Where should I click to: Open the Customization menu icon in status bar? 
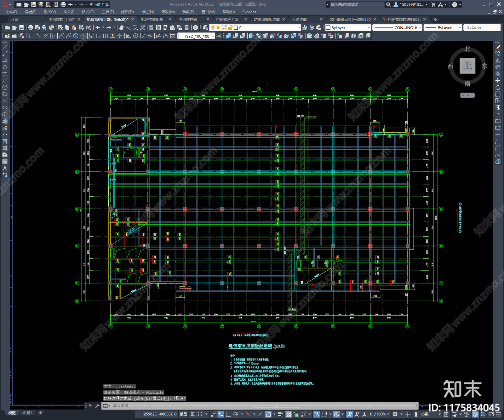coord(499,414)
